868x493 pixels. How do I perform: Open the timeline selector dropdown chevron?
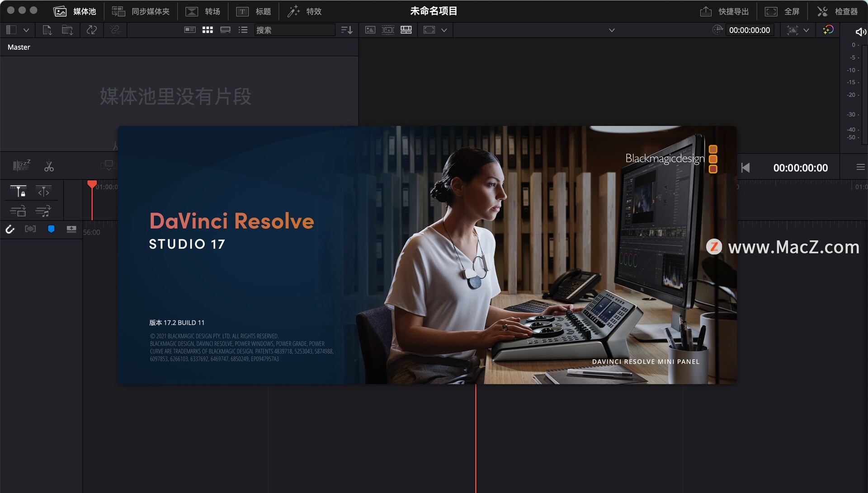[612, 30]
